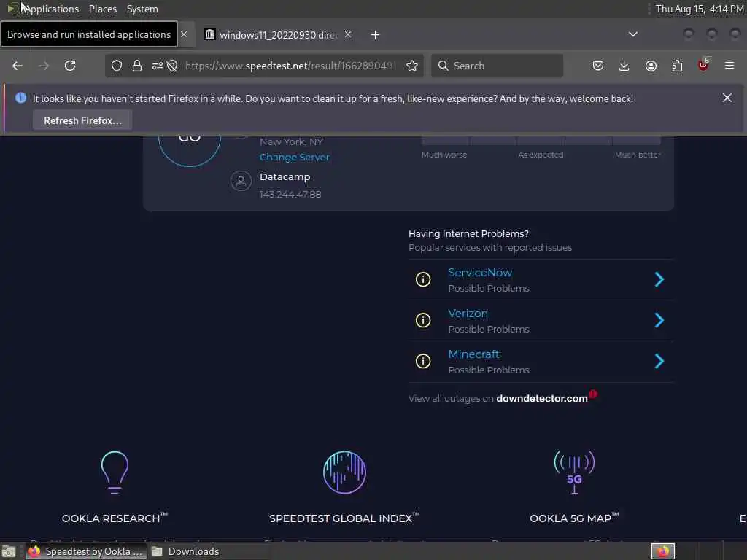Click Ookla 5G Map antenna icon
Screen dimensions: 747x560
(575, 472)
